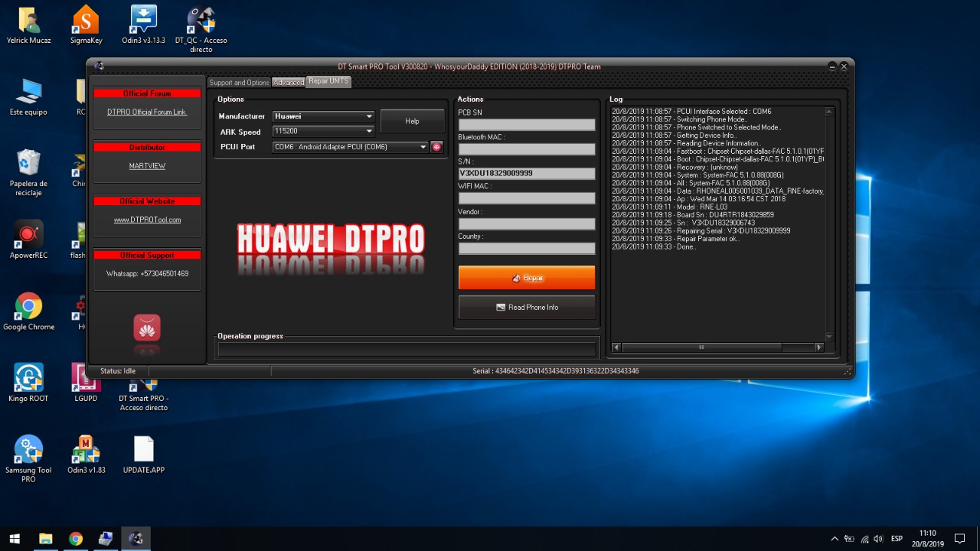Open the Papelera de reciclaje icon
980x551 pixels.
[x=29, y=173]
